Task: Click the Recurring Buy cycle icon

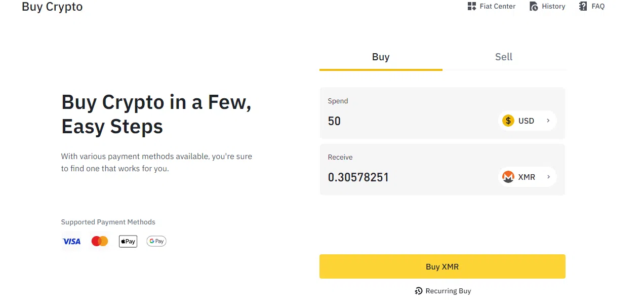Action: [419, 291]
